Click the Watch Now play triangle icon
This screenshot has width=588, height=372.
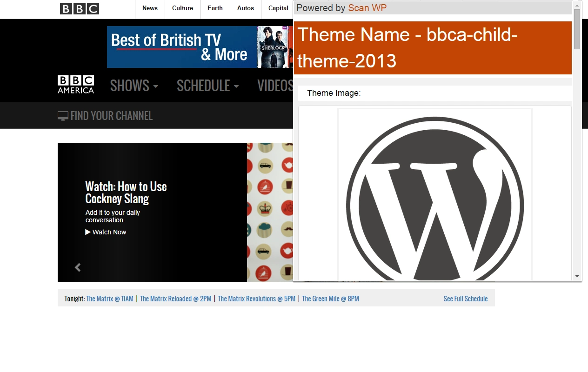point(88,232)
